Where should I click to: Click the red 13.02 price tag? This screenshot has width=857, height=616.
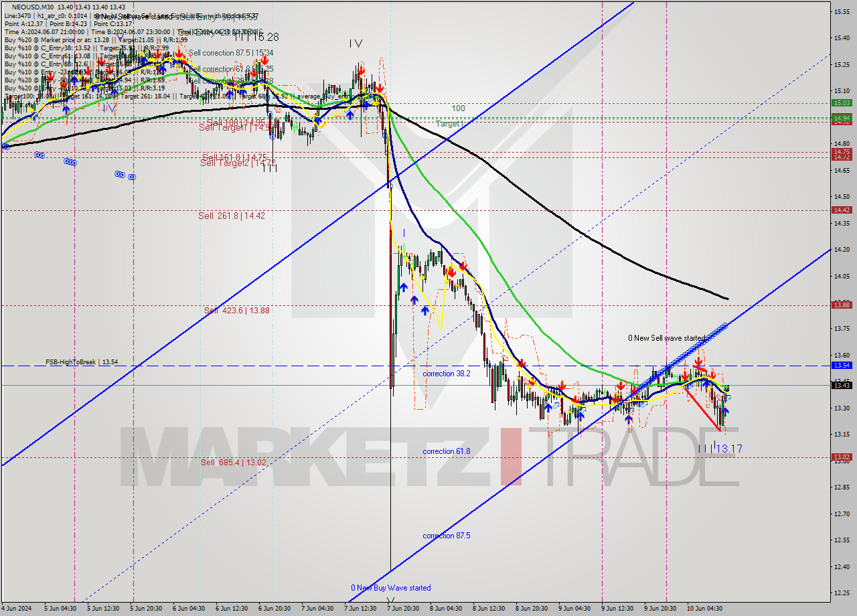tap(841, 457)
